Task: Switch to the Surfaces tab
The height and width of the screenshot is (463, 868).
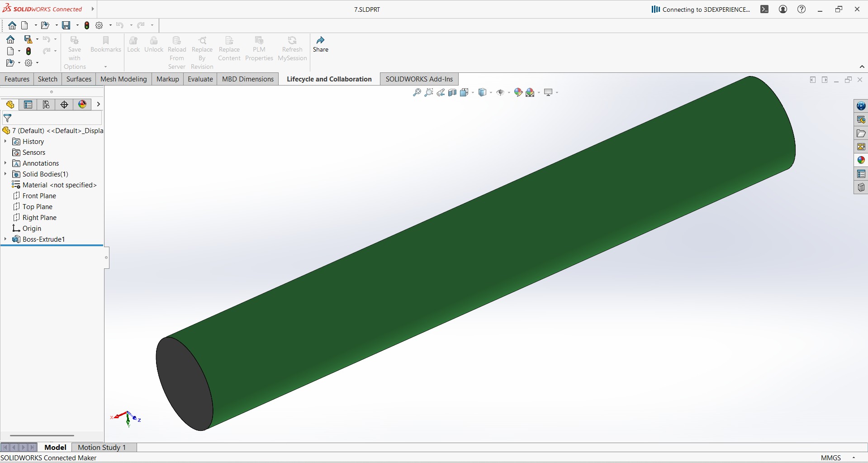Action: pyautogui.click(x=79, y=79)
